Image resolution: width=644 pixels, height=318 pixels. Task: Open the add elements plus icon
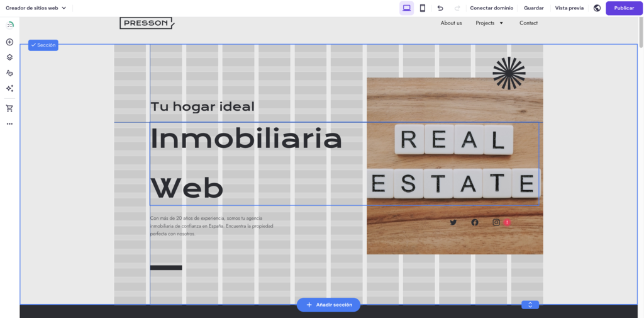pos(10,42)
